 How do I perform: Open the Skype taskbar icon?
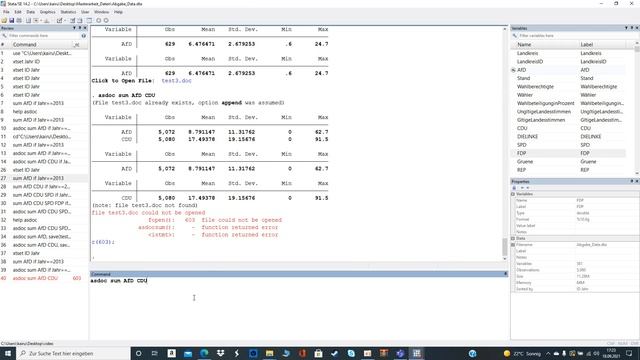coord(351,353)
